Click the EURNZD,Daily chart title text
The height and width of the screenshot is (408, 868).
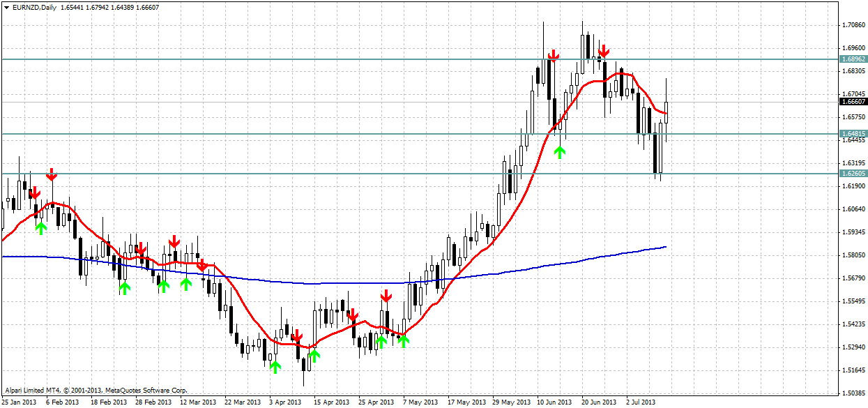(35, 7)
